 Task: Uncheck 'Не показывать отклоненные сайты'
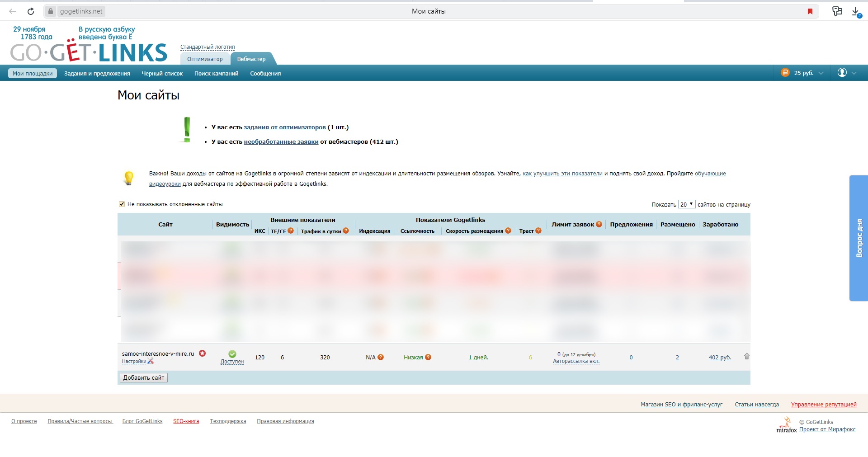[122, 204]
